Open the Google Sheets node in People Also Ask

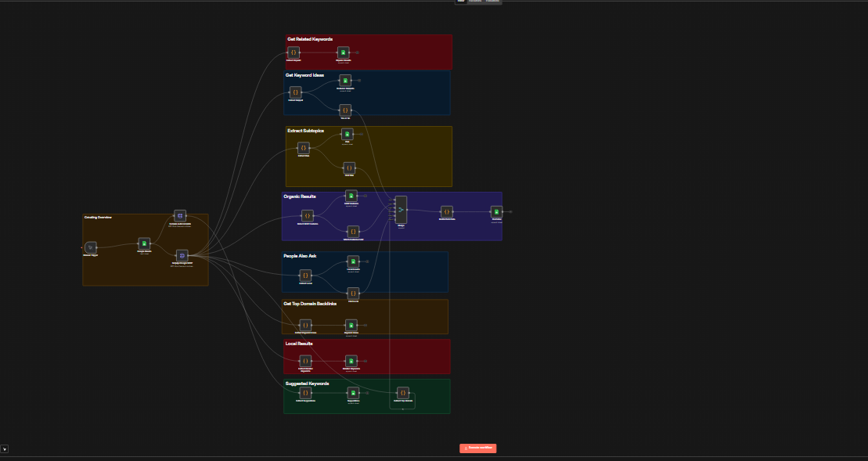coord(353,261)
